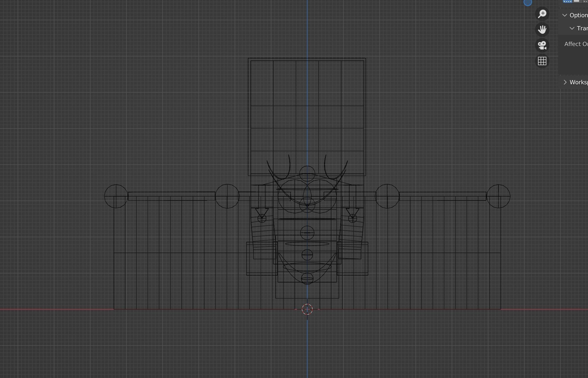Collapse the Transform subpanel chevron
The width and height of the screenshot is (588, 378).
pyautogui.click(x=572, y=28)
